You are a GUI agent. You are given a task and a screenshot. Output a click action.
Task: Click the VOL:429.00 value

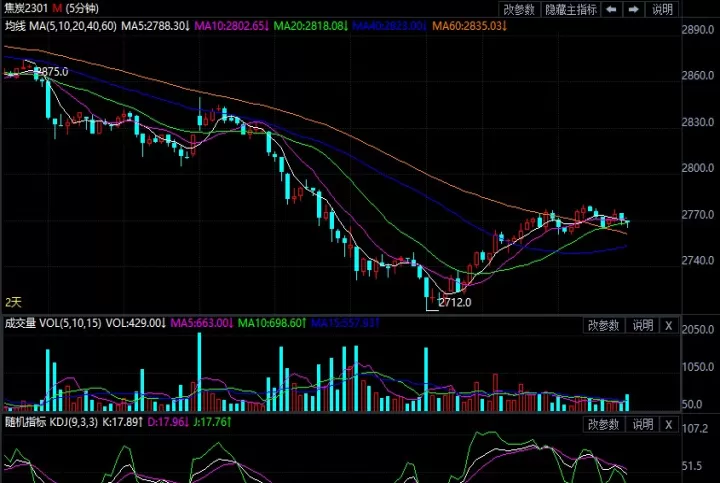tap(135, 323)
